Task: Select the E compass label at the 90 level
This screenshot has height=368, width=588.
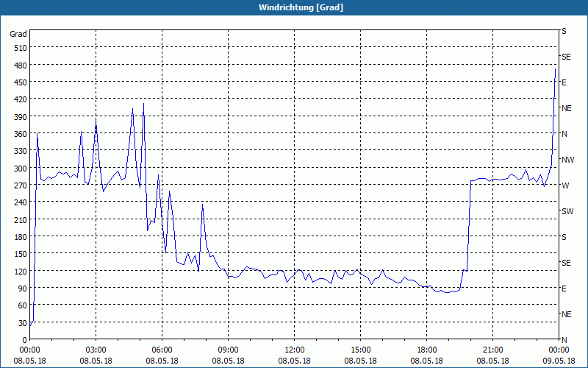Action: pos(564,289)
